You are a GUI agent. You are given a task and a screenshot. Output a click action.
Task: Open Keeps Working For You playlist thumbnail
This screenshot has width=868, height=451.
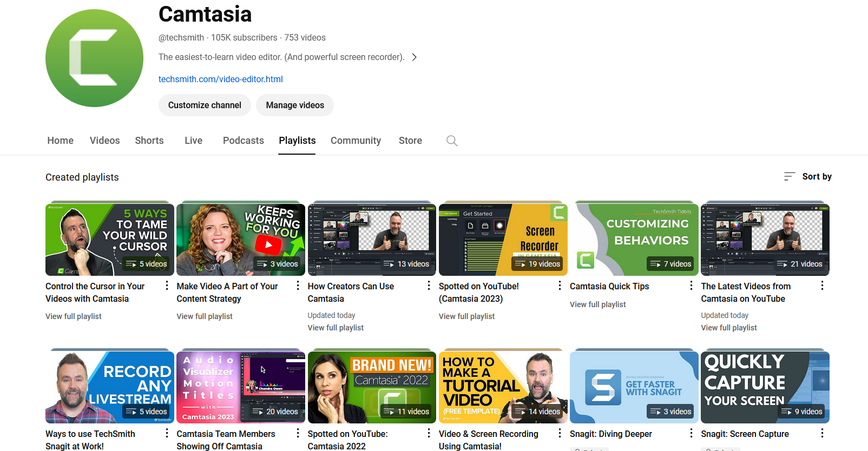tap(241, 240)
